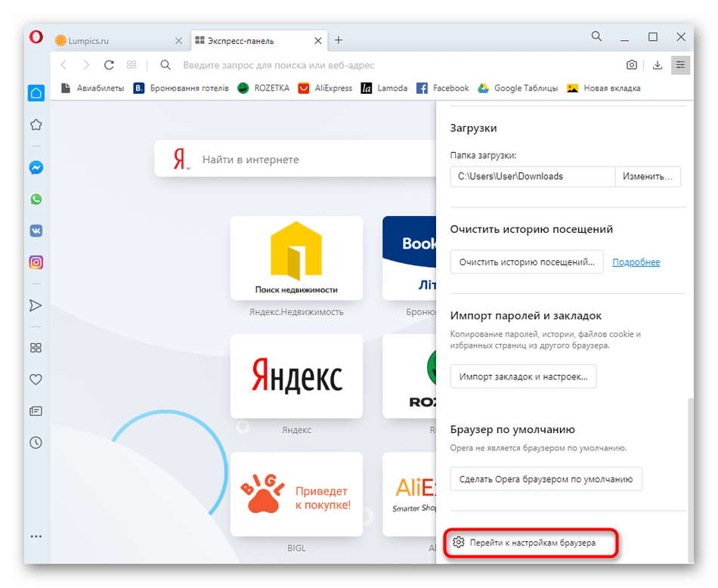Image resolution: width=718 pixels, height=588 pixels.
Task: Reload the current page
Action: pos(109,65)
